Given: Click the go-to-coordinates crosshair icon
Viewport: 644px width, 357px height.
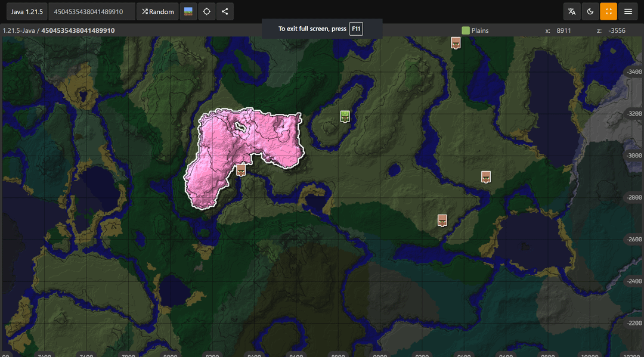Looking at the screenshot, I should tap(206, 11).
